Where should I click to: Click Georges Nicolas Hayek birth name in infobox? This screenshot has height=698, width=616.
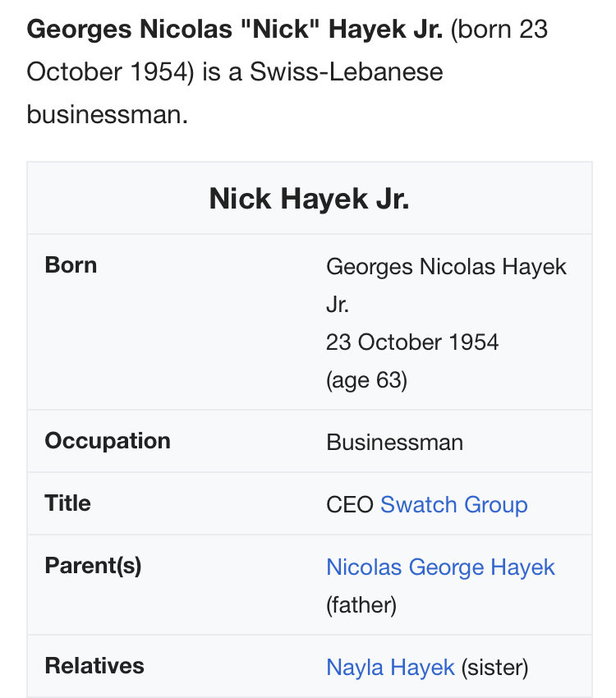click(447, 267)
